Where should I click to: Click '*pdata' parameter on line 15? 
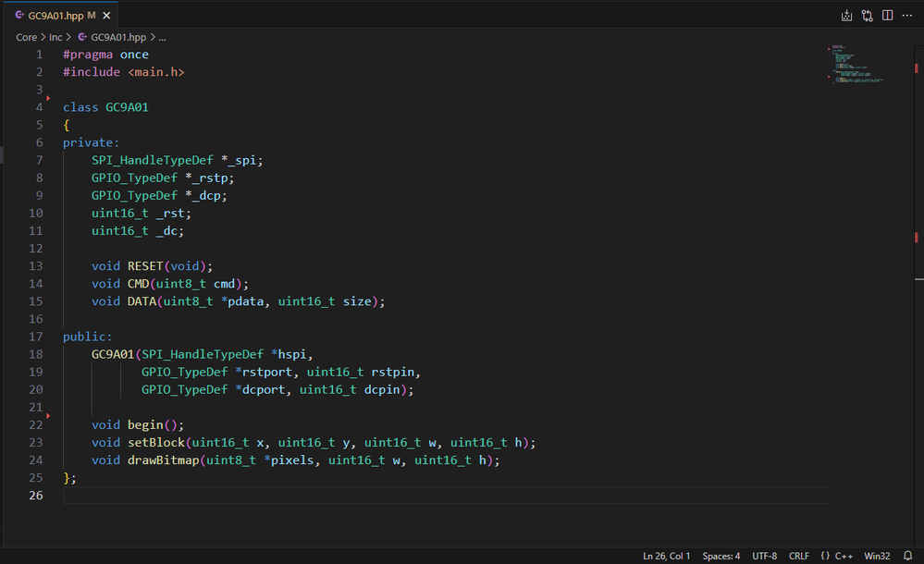(x=242, y=301)
